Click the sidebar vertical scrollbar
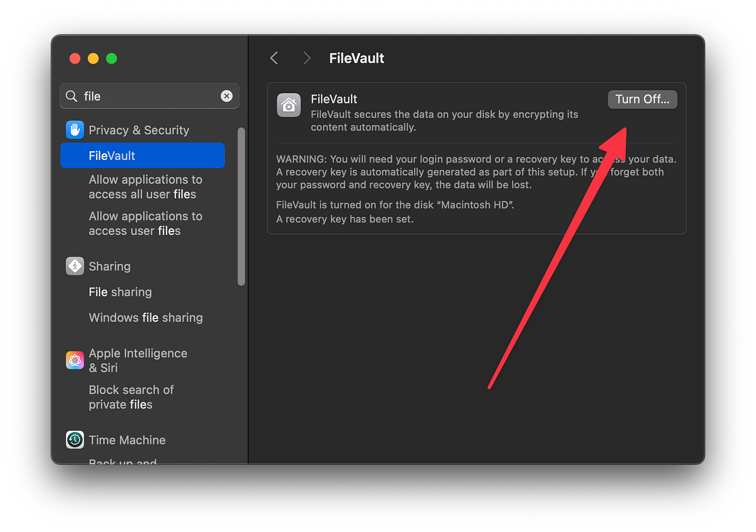 (x=241, y=206)
